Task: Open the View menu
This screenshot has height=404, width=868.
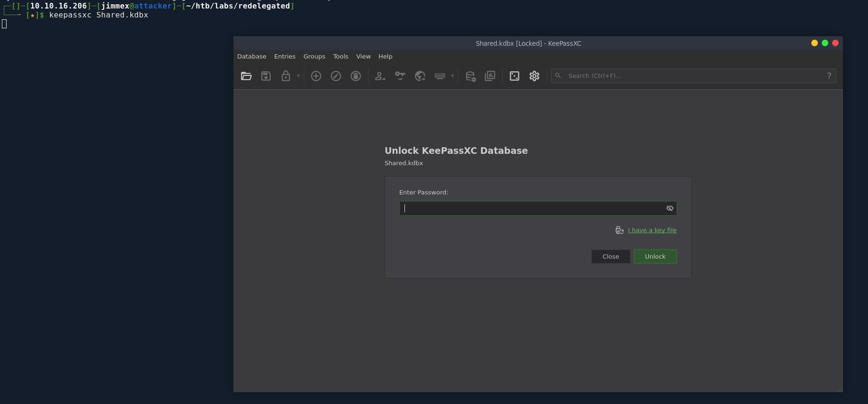Action: [363, 57]
